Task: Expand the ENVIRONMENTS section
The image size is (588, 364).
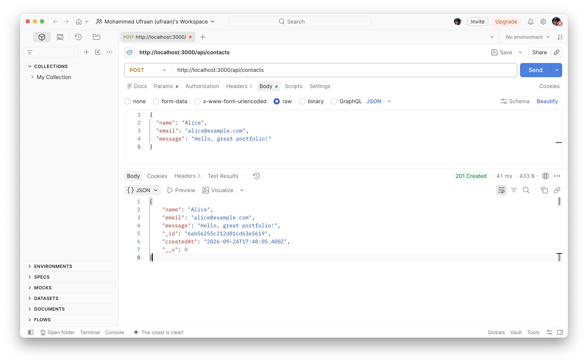Action: 30,266
